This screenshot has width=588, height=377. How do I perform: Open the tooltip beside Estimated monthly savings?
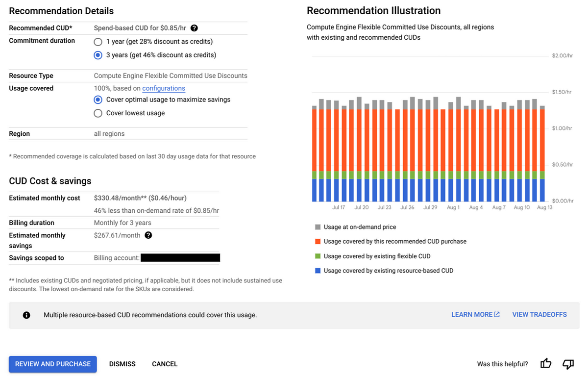pos(148,235)
